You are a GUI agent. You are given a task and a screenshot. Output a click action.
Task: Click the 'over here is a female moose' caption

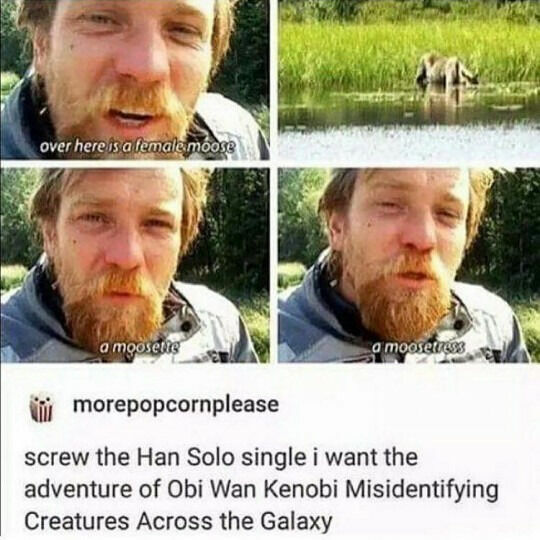point(137,147)
